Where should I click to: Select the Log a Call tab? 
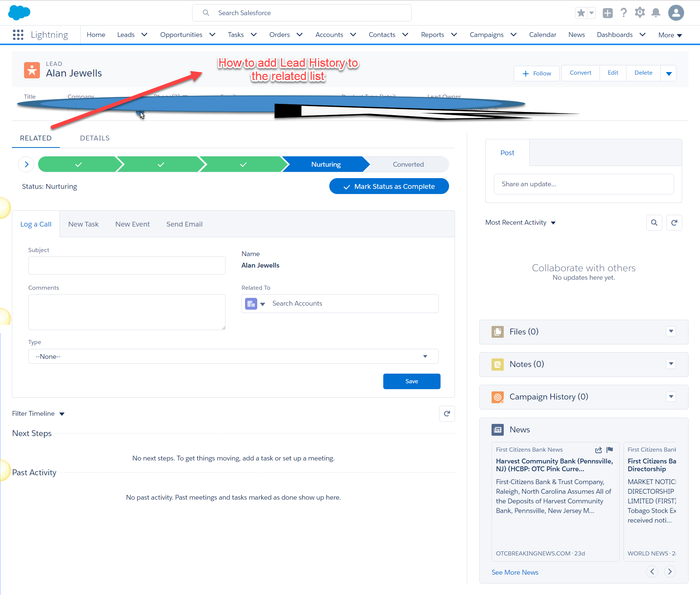click(36, 224)
